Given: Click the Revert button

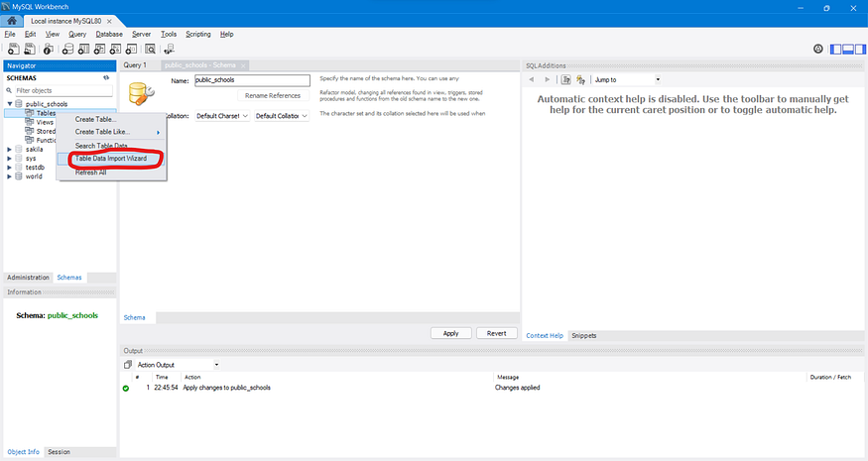Looking at the screenshot, I should click(x=497, y=333).
